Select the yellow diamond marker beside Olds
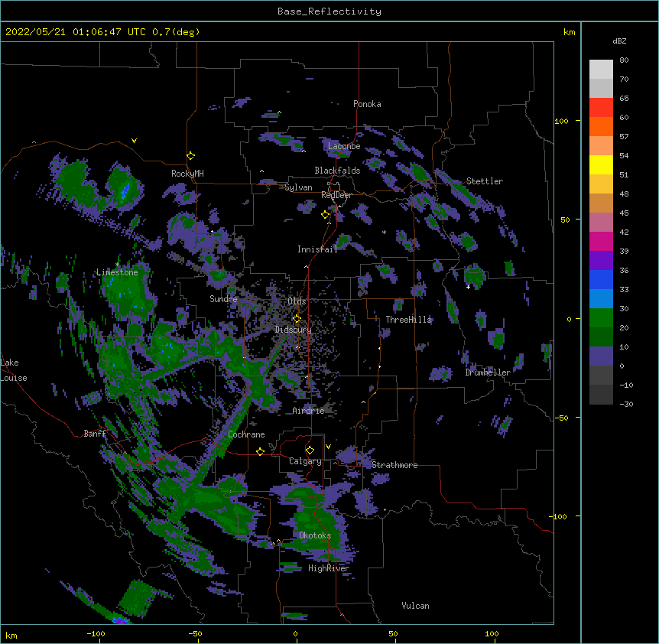659x644 pixels. tap(297, 318)
